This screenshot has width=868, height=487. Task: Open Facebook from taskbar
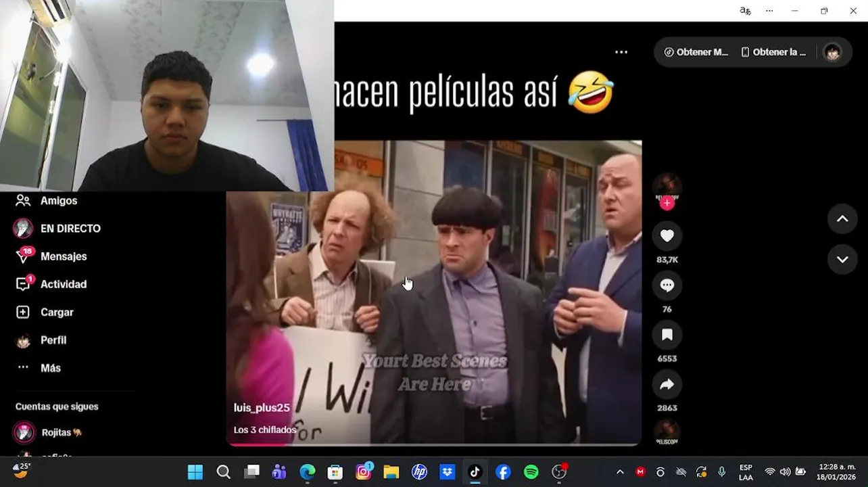click(x=503, y=472)
